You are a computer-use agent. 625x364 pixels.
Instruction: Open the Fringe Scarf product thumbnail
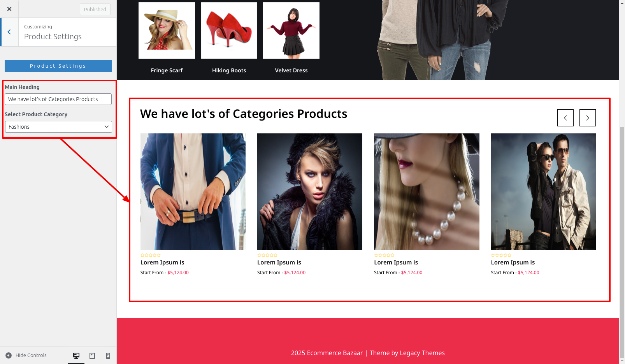point(167,30)
